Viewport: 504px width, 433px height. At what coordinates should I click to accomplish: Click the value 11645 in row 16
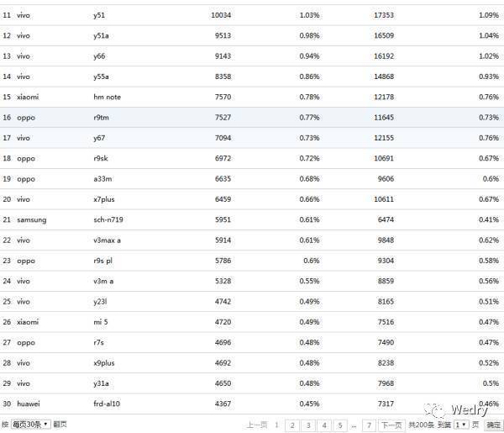pos(384,118)
